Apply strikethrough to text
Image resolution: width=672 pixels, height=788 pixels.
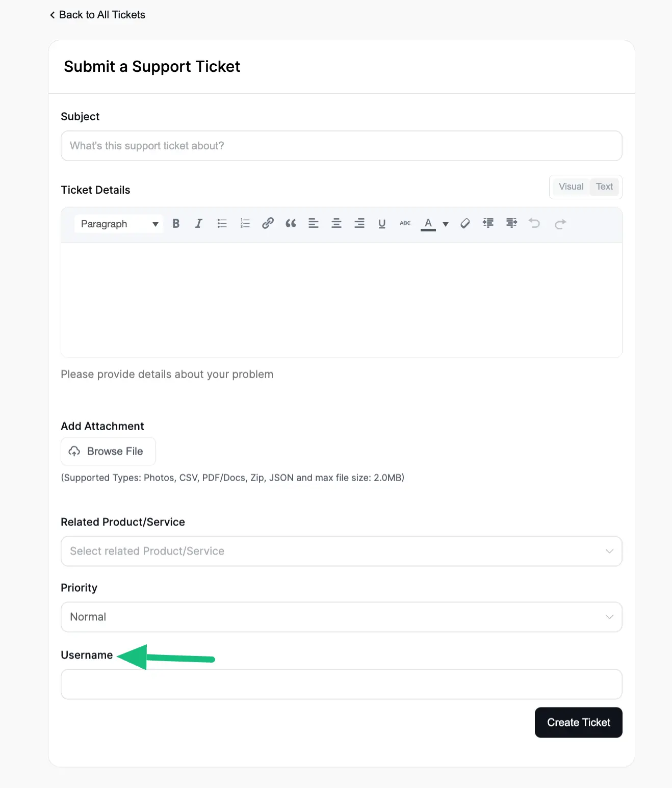[x=404, y=223]
